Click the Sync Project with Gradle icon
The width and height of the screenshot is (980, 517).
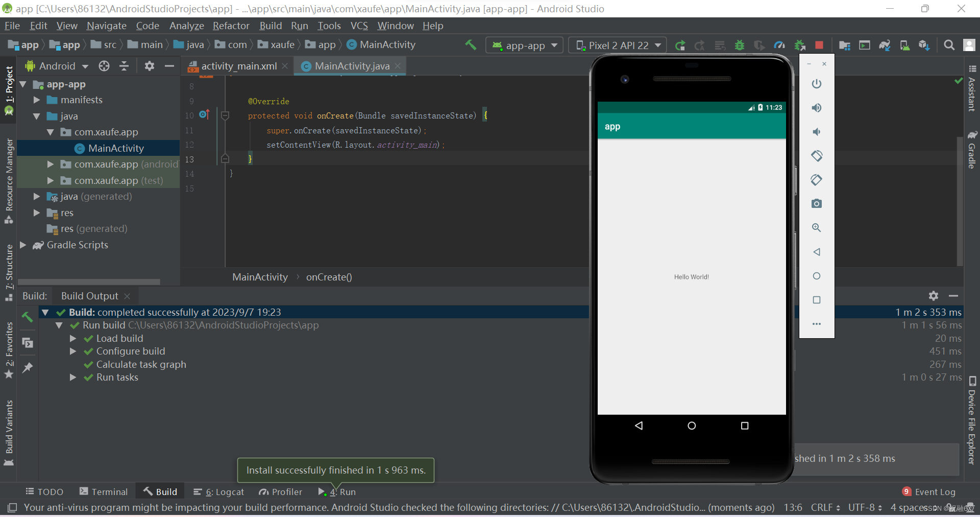[885, 45]
